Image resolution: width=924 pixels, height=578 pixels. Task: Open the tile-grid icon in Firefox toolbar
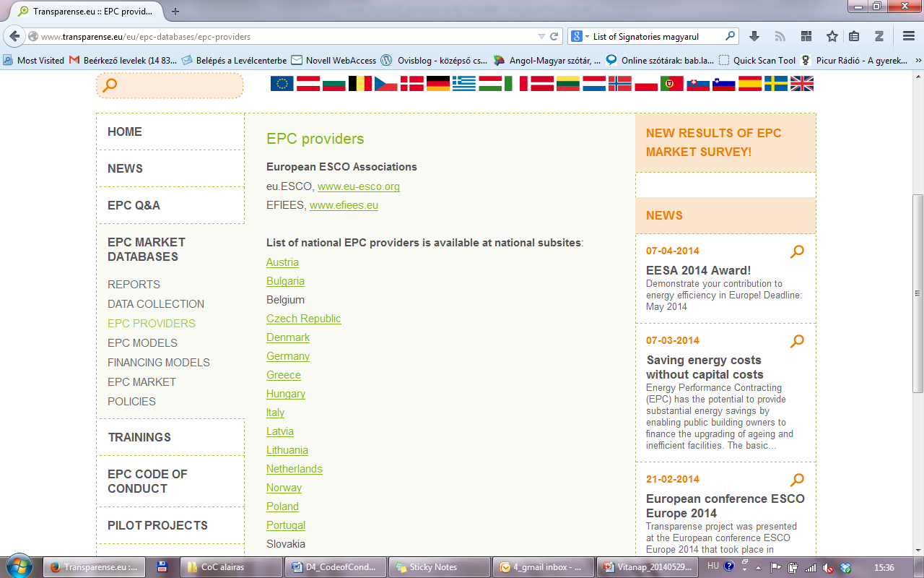pyautogui.click(x=806, y=36)
